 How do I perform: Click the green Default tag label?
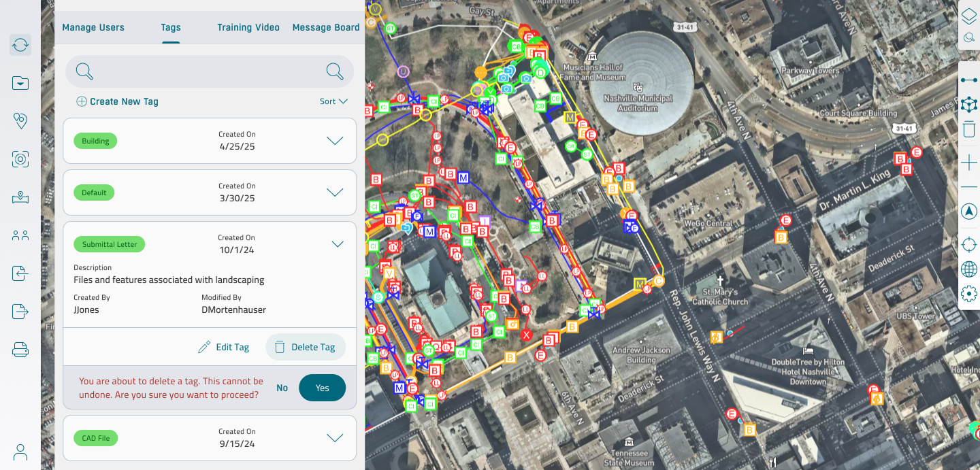pos(94,192)
